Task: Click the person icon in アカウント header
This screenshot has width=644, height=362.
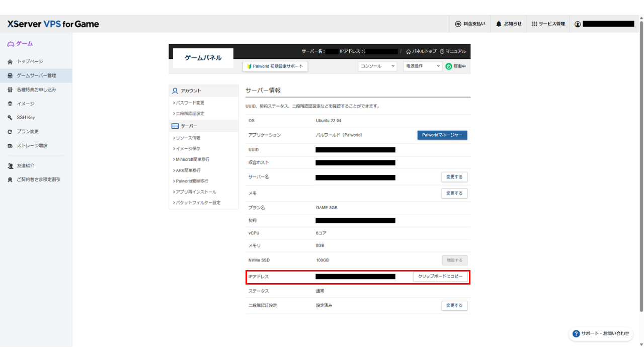Action: tap(175, 91)
